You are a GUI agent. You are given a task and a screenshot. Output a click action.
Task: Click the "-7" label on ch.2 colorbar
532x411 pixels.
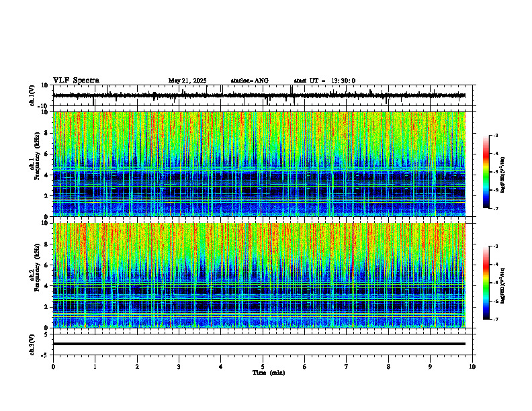click(495, 320)
